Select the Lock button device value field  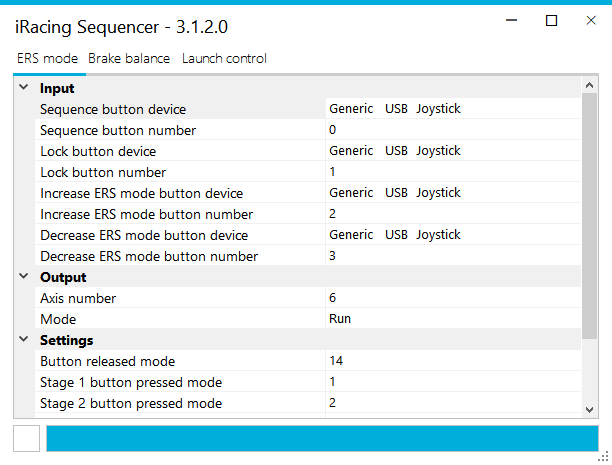(453, 151)
